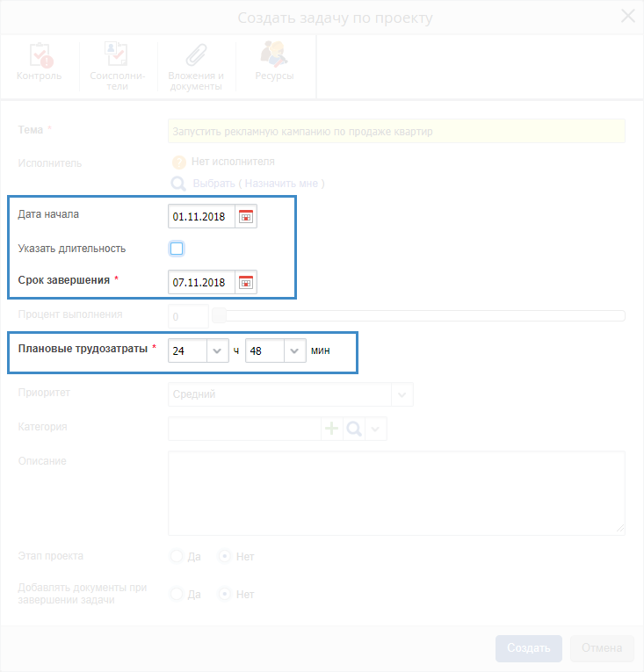Add a new category with plus icon

[x=331, y=428]
